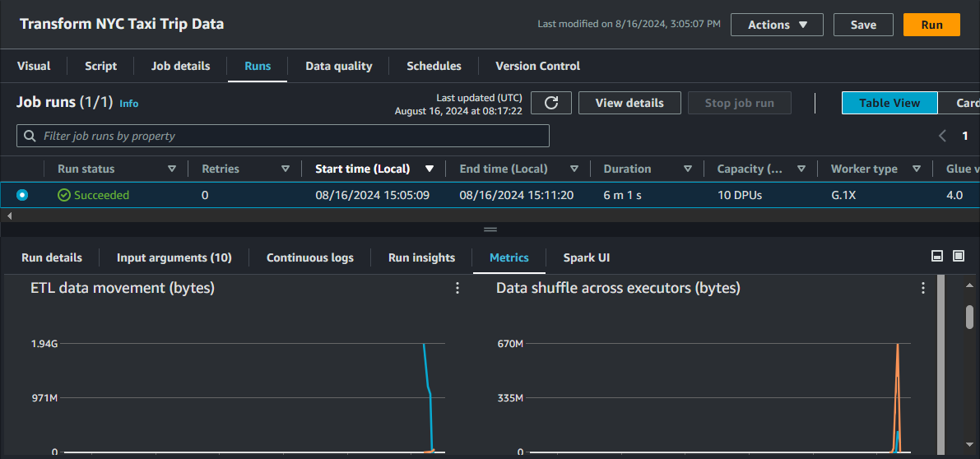Open the Script tab

click(100, 66)
